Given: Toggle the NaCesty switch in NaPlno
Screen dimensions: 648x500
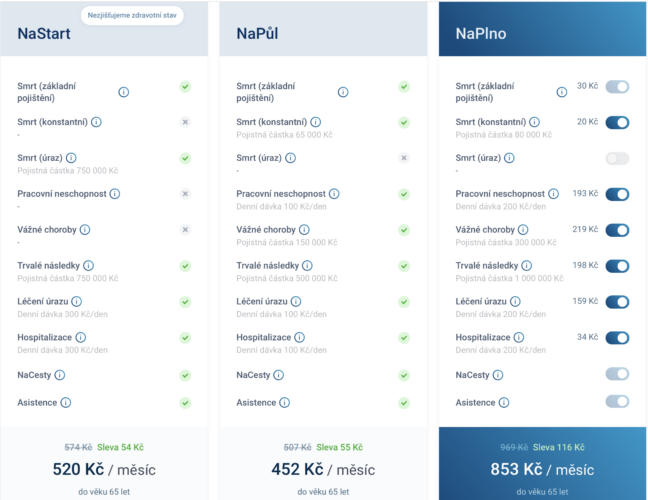Looking at the screenshot, I should (x=617, y=374).
